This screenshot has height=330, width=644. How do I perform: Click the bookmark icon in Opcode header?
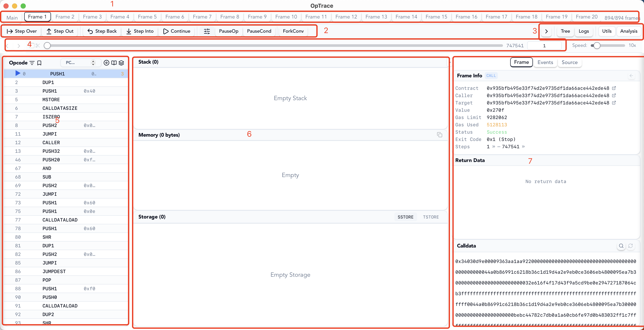click(39, 63)
